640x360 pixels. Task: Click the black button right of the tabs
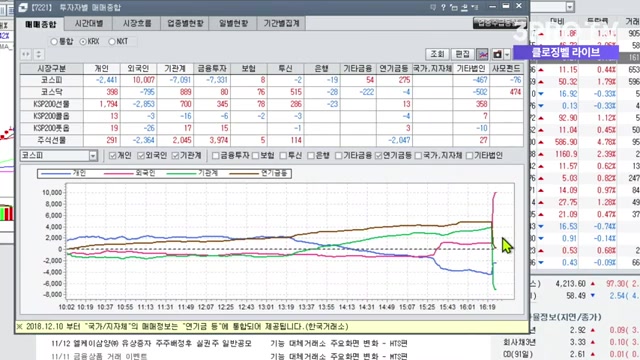pyautogui.click(x=500, y=23)
